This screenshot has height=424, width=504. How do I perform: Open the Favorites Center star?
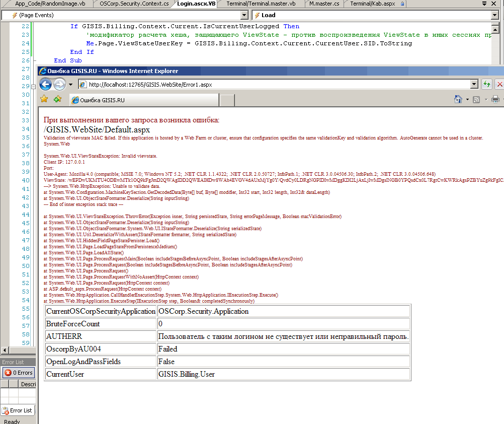(x=44, y=99)
